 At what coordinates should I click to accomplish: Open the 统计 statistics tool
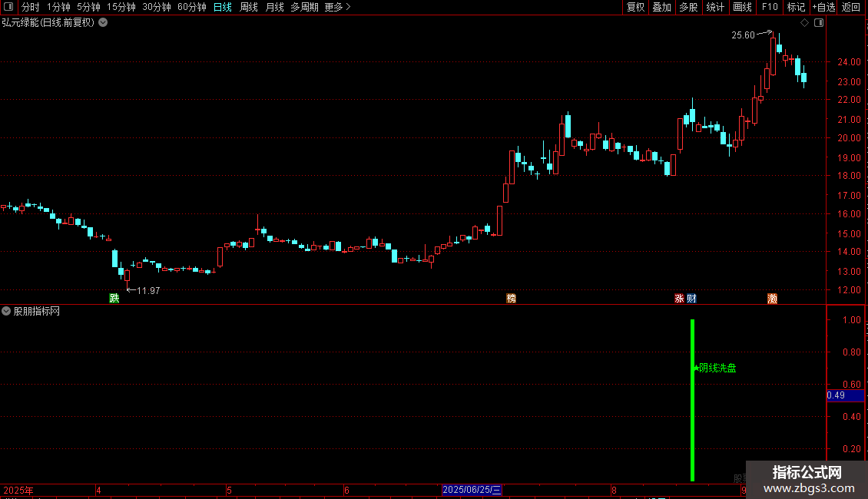(x=715, y=7)
